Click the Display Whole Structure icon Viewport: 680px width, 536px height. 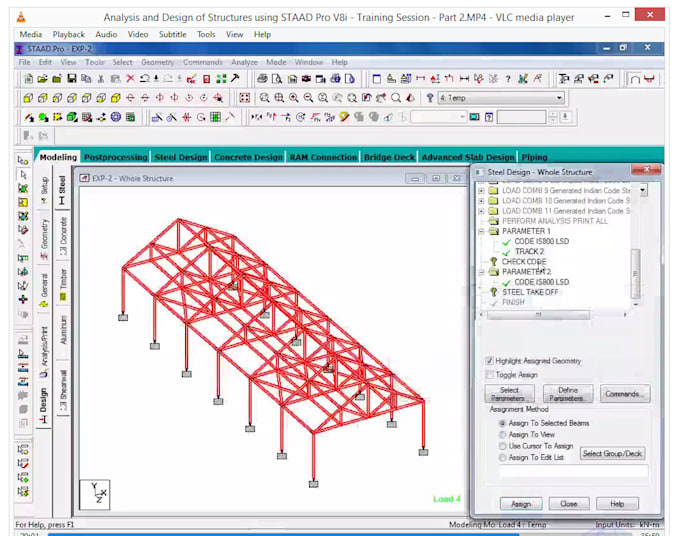(245, 98)
